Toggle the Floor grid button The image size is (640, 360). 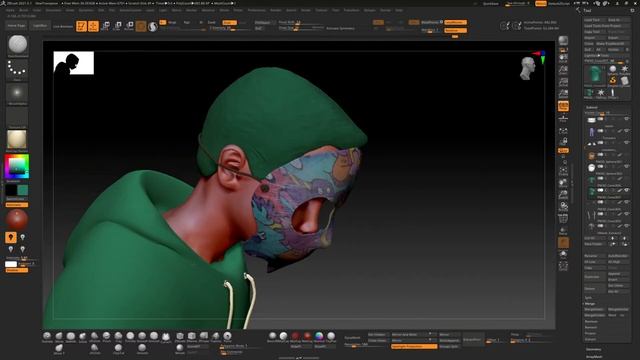pyautogui.click(x=563, y=118)
